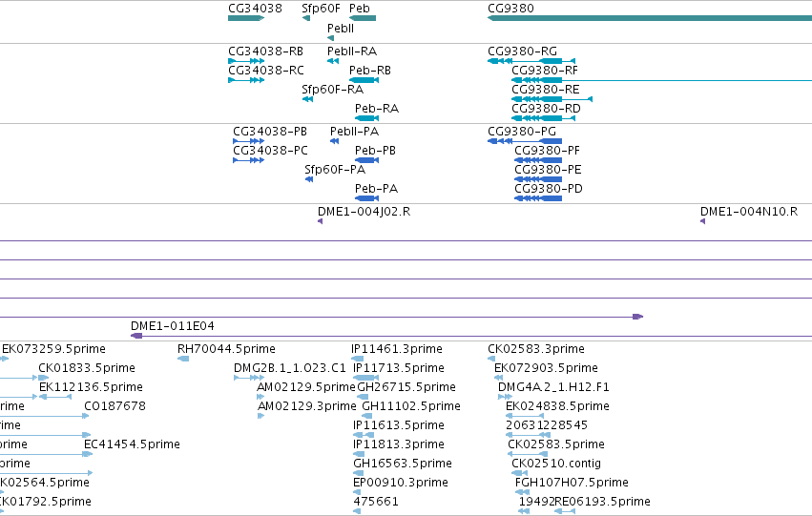Select clone DME1-011E04

(471, 337)
